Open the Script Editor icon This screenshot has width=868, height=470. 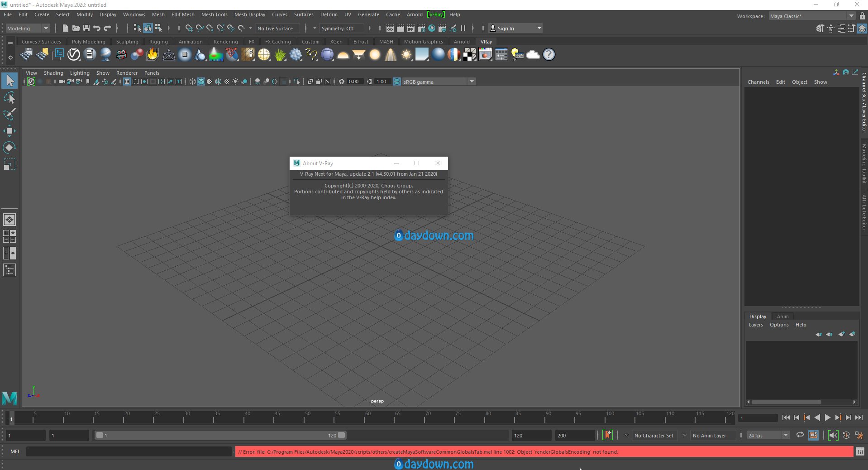pos(860,451)
